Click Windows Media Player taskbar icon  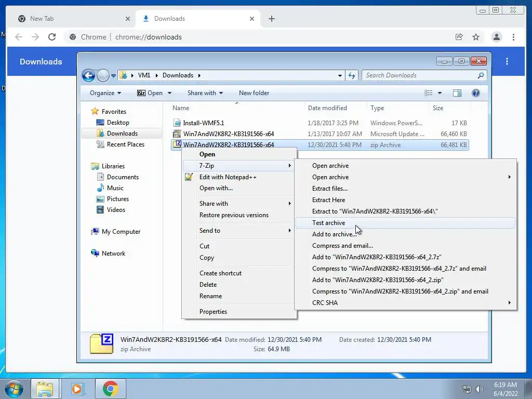point(77,389)
